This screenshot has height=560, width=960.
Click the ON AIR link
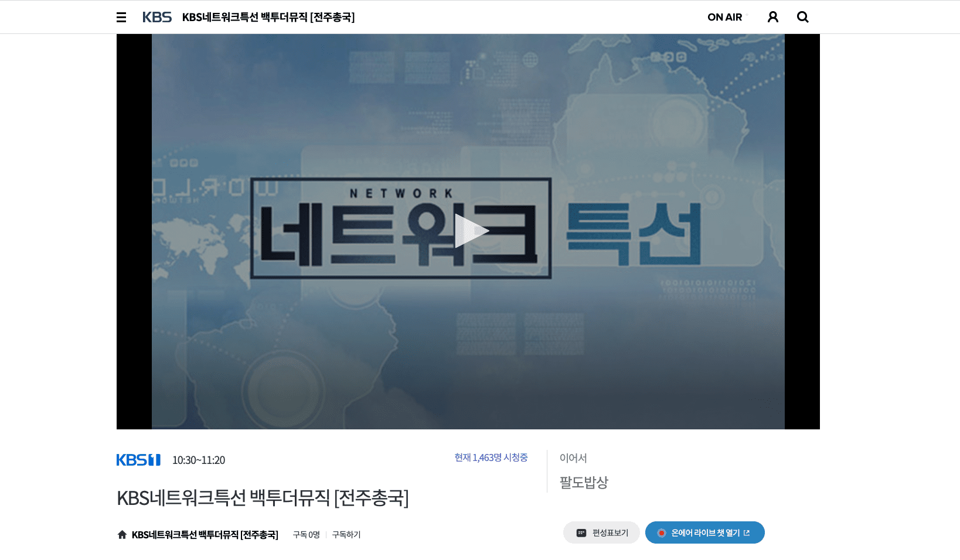pyautogui.click(x=725, y=17)
